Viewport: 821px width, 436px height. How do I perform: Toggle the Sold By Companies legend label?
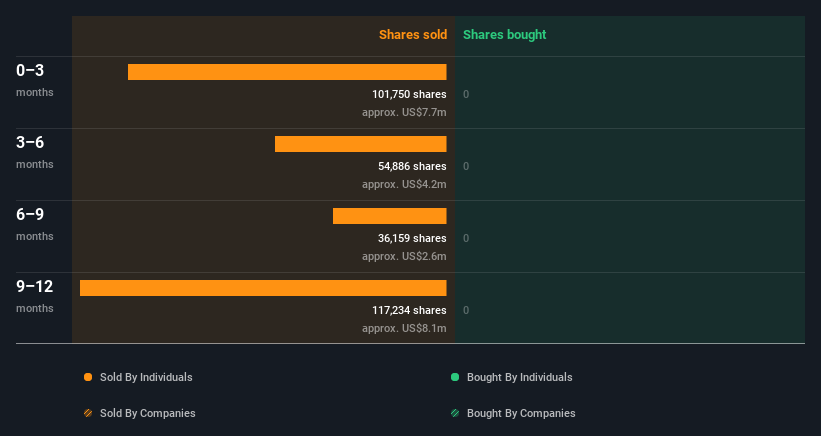[x=148, y=413]
